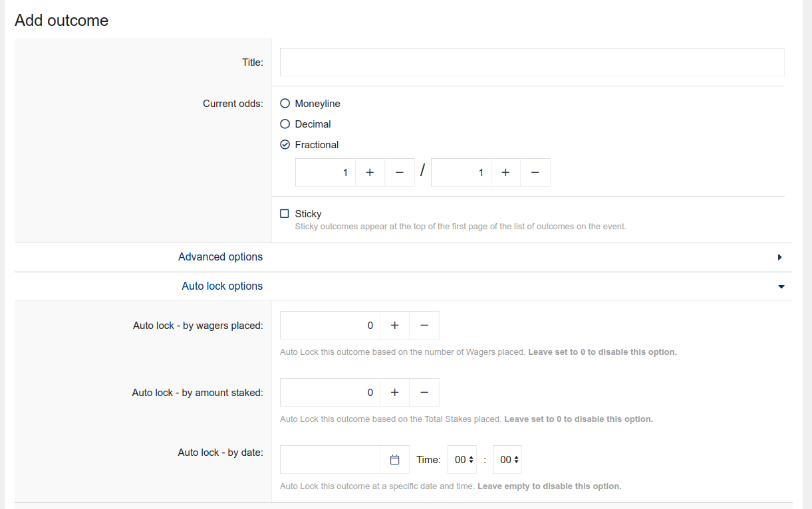Click the fractional odds numerator field
This screenshot has width=812, height=509.
coord(326,173)
